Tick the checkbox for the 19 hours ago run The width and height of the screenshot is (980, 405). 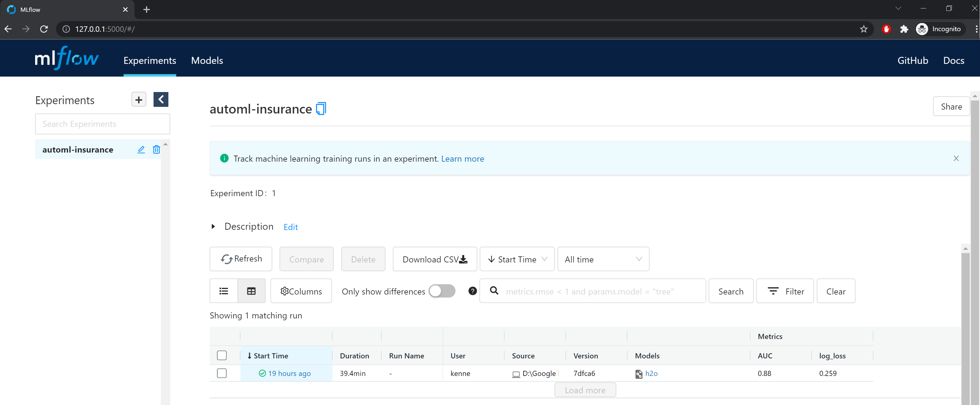222,373
